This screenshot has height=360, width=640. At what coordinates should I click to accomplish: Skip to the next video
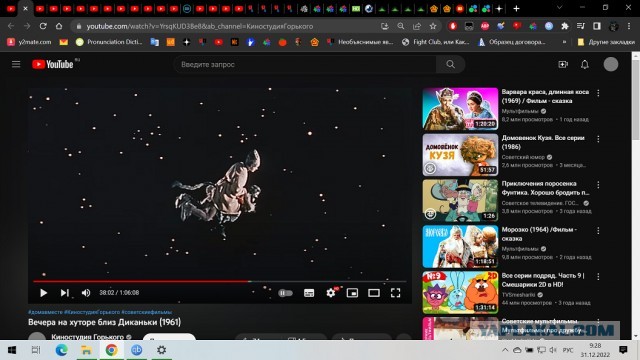(x=64, y=293)
